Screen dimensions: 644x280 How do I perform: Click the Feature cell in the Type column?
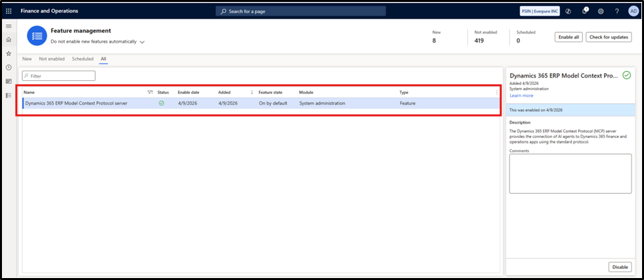pyautogui.click(x=408, y=103)
